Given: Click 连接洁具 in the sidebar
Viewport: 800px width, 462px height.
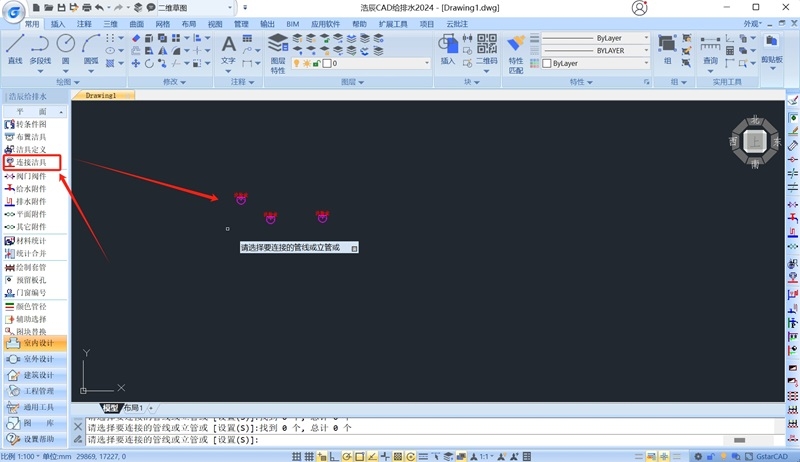Looking at the screenshot, I should coord(32,162).
